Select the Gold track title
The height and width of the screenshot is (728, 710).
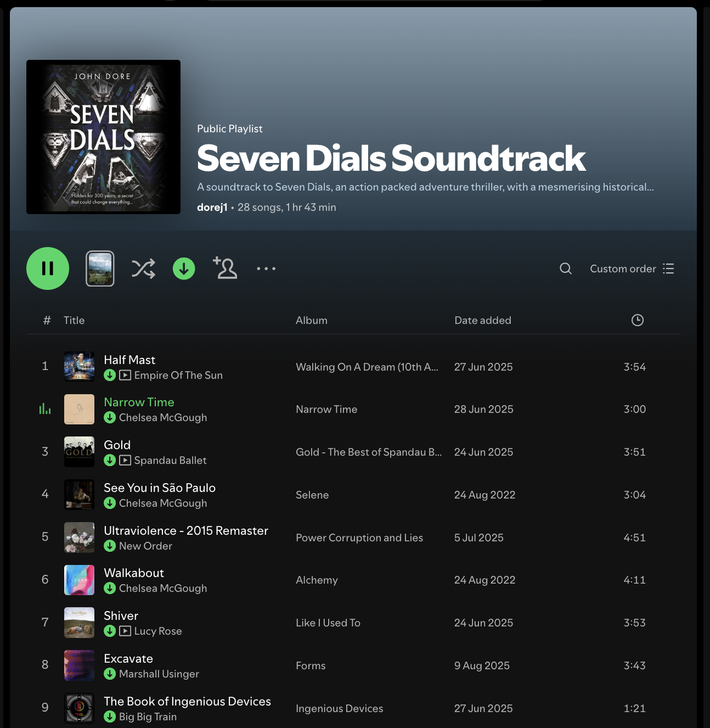pyautogui.click(x=117, y=445)
